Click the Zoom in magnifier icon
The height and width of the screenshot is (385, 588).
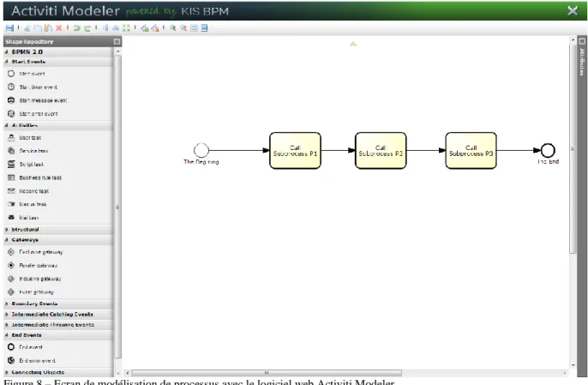tap(173, 28)
